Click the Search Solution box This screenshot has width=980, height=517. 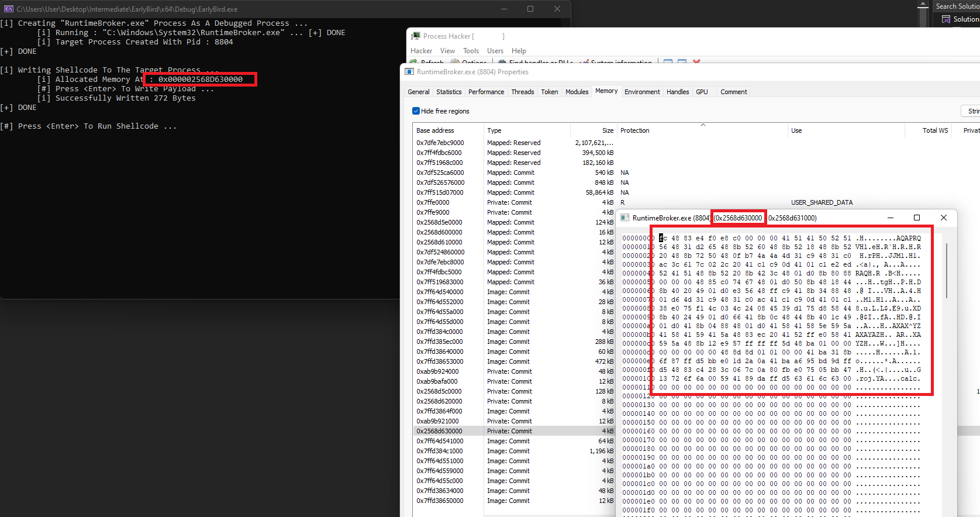(955, 6)
